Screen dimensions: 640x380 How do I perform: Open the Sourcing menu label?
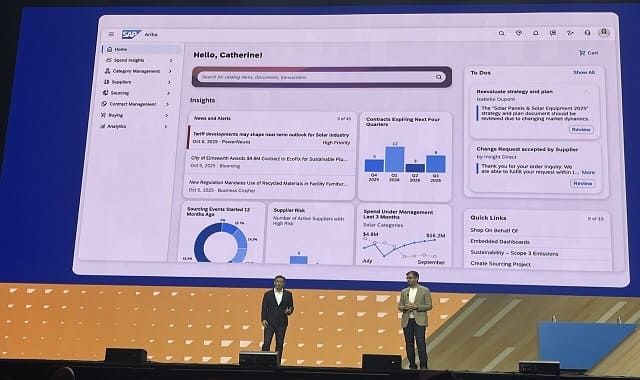(x=120, y=93)
